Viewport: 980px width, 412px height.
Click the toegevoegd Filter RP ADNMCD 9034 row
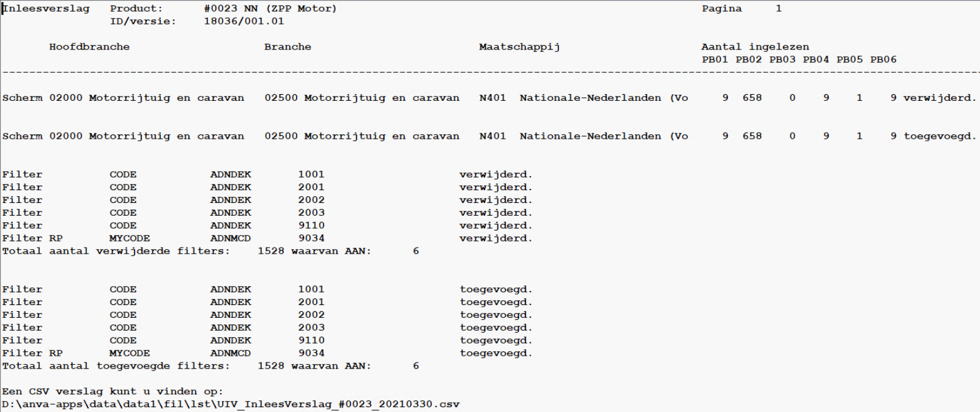pos(267,353)
